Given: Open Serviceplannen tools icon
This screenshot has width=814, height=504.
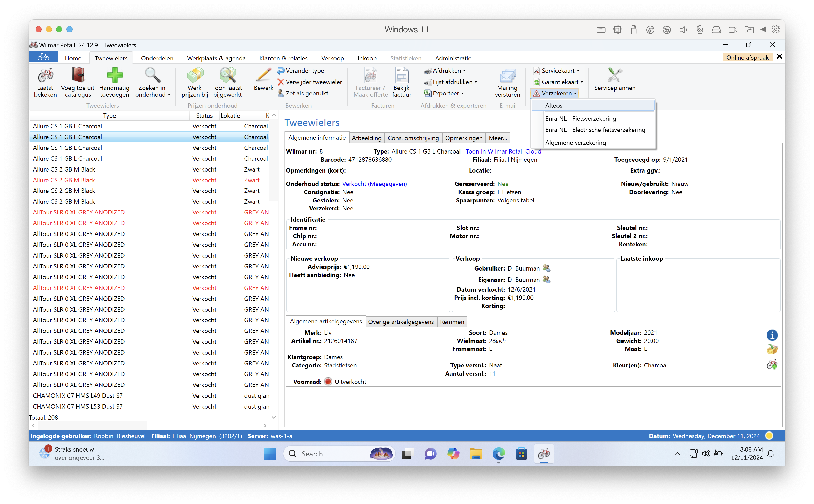Looking at the screenshot, I should (x=615, y=75).
